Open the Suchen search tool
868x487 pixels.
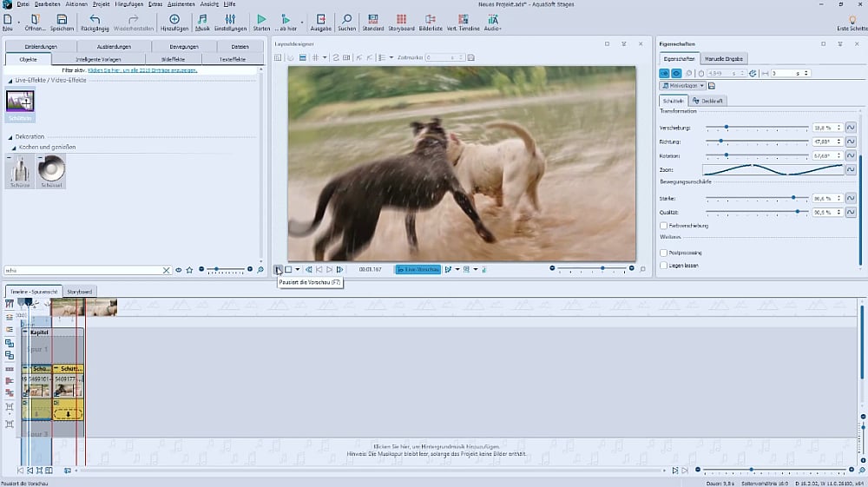[346, 19]
